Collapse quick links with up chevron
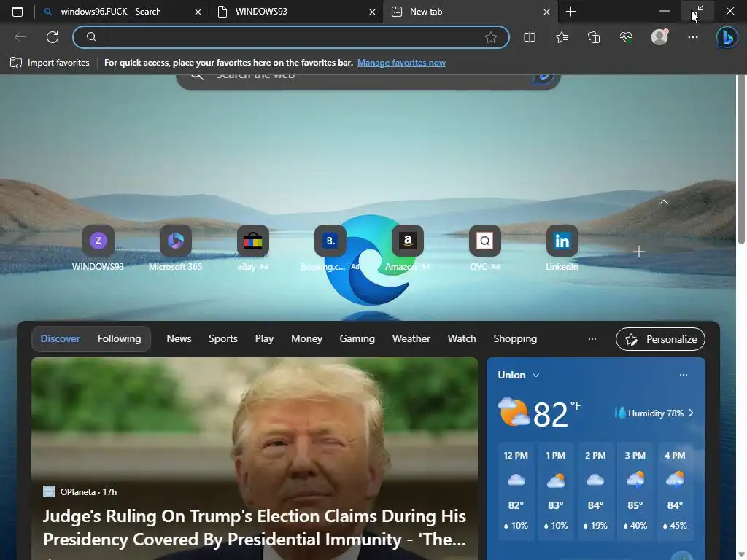 click(x=664, y=202)
